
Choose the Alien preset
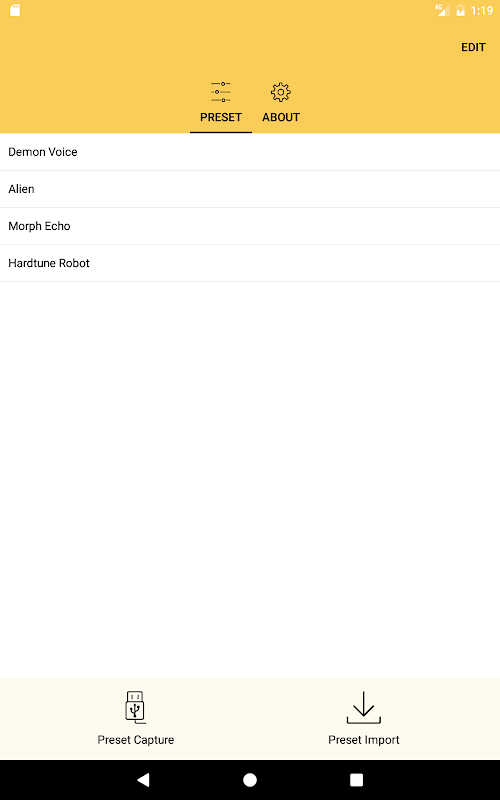[x=250, y=189]
